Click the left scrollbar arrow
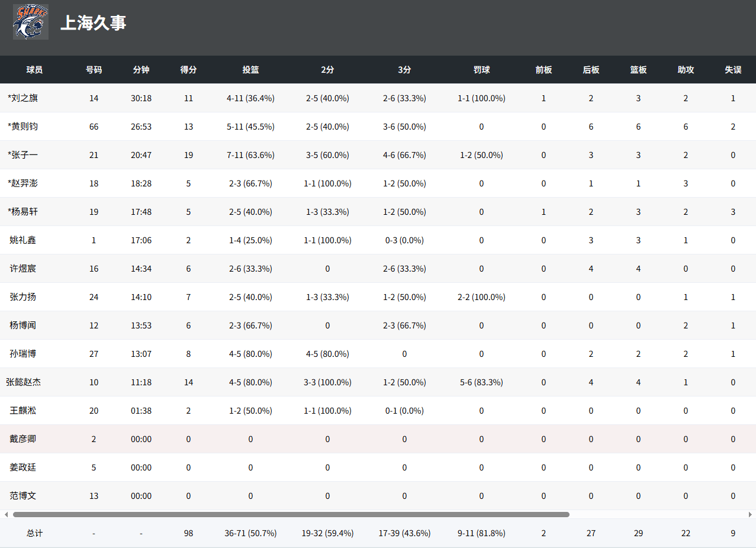This screenshot has height=548, width=756. click(6, 514)
